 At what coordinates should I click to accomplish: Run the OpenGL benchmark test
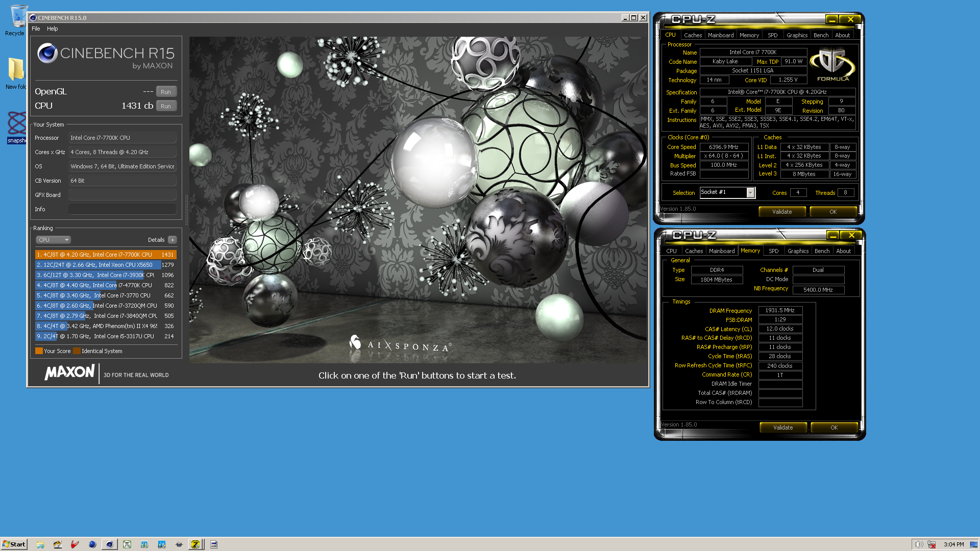pyautogui.click(x=166, y=92)
